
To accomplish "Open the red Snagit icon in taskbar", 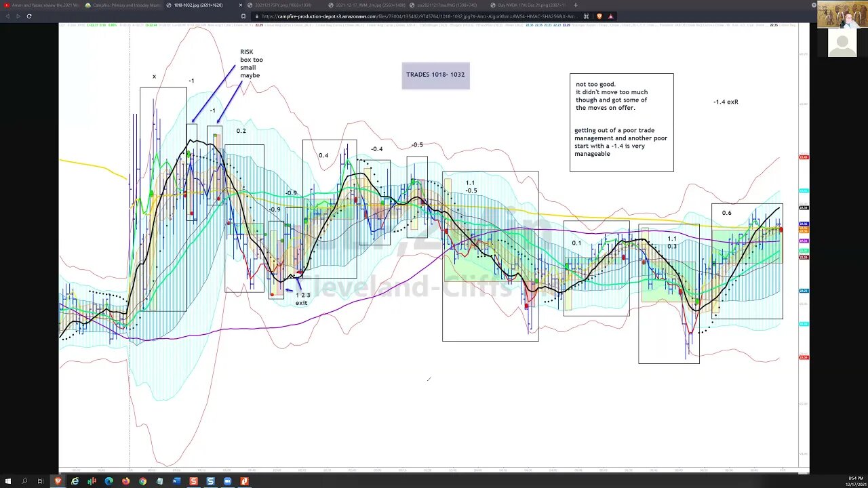I will point(193,481).
